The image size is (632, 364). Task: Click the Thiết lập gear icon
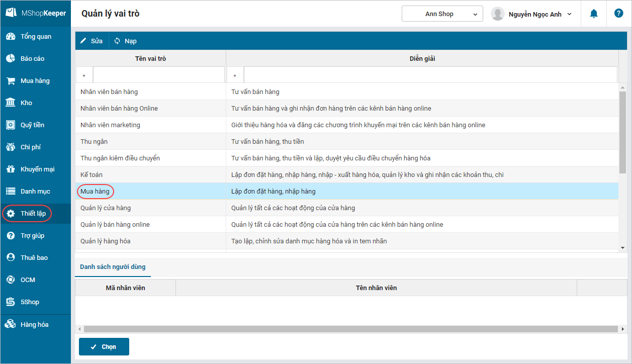[10, 214]
